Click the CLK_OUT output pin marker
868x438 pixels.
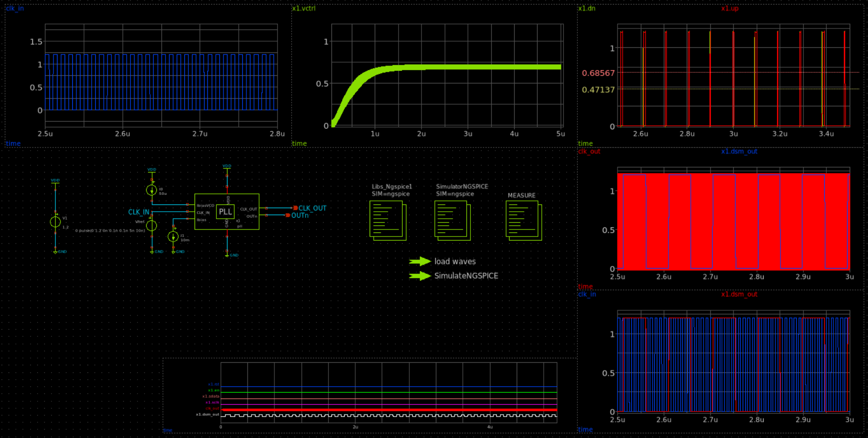[295, 208]
